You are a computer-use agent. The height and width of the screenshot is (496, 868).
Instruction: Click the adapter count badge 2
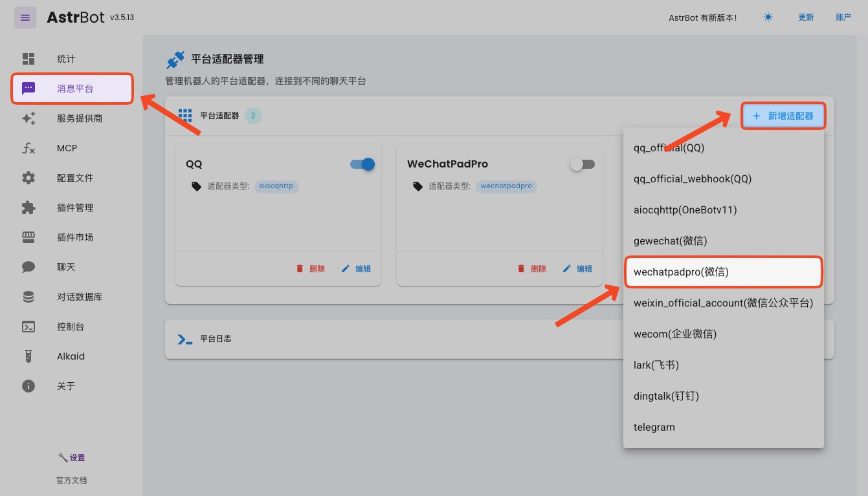coord(253,116)
